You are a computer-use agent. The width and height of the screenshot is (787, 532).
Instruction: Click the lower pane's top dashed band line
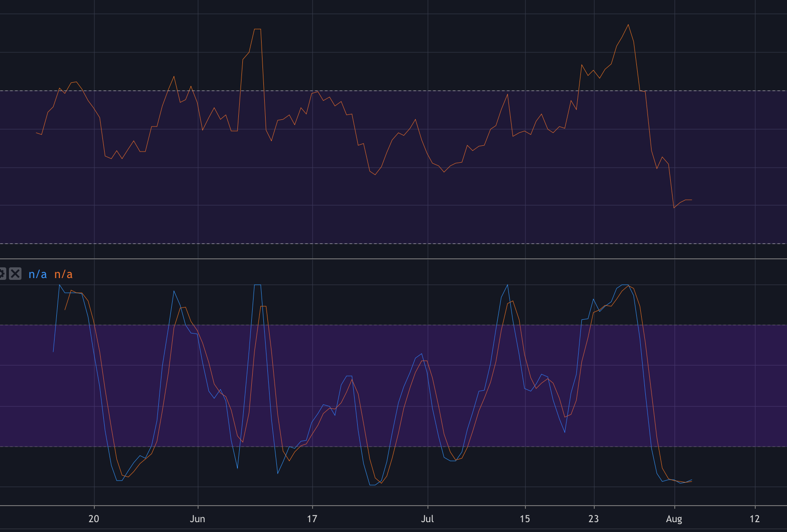coord(393,325)
